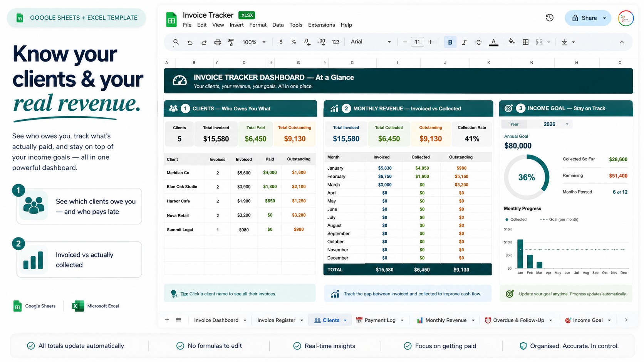
Task: Click the 36% progress ring
Action: coord(527,177)
